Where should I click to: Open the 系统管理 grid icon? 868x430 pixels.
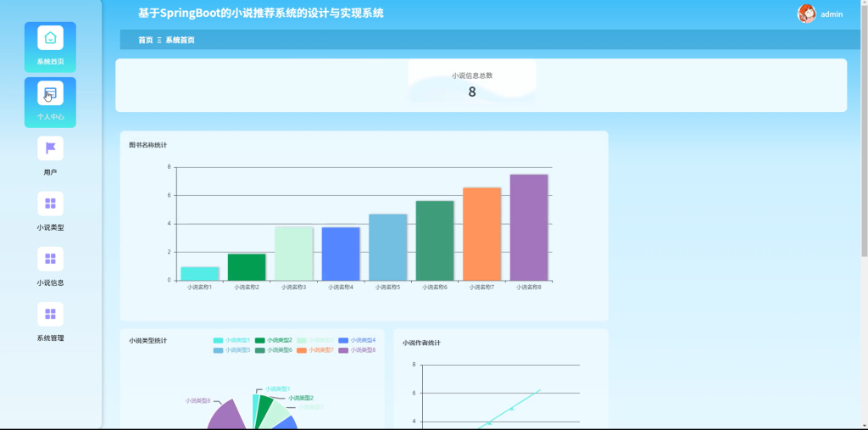tap(50, 314)
